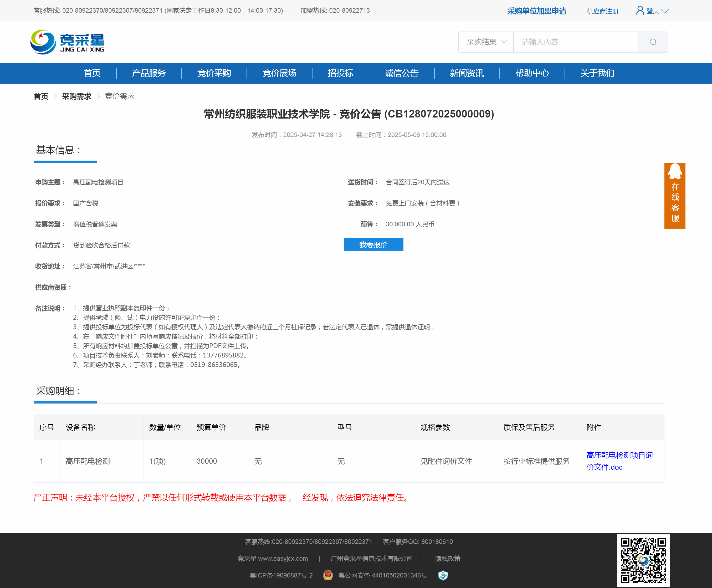This screenshot has width=712, height=588.
Task: Open the online customer service QQ widget
Action: pyautogui.click(x=674, y=196)
